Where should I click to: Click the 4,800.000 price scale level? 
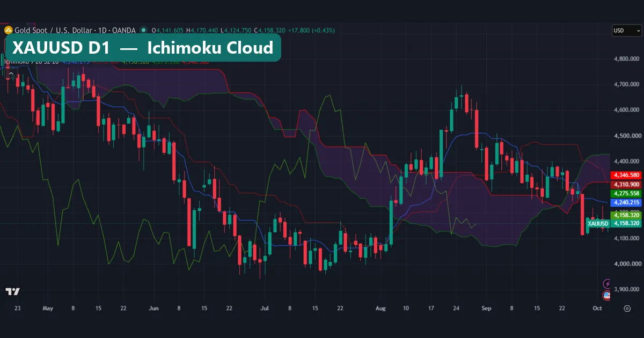(x=627, y=58)
